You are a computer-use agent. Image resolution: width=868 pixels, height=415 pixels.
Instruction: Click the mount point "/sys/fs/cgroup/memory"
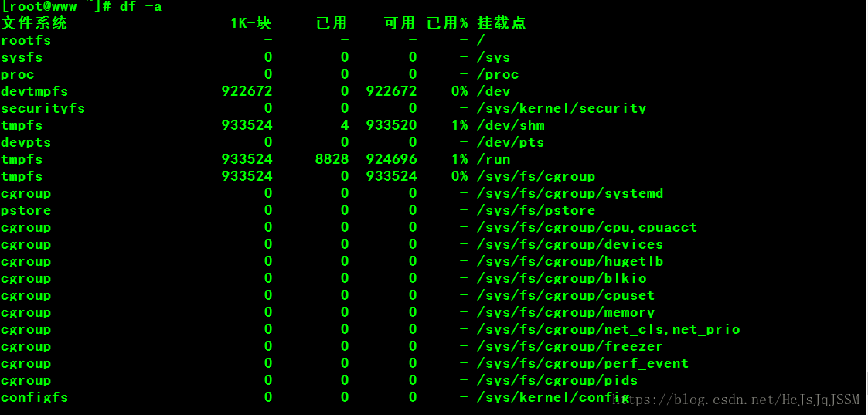566,313
